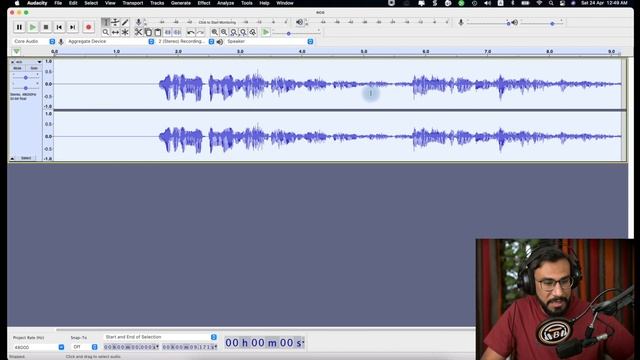Open the Tracks menu
The image size is (640, 360).
(x=157, y=3)
